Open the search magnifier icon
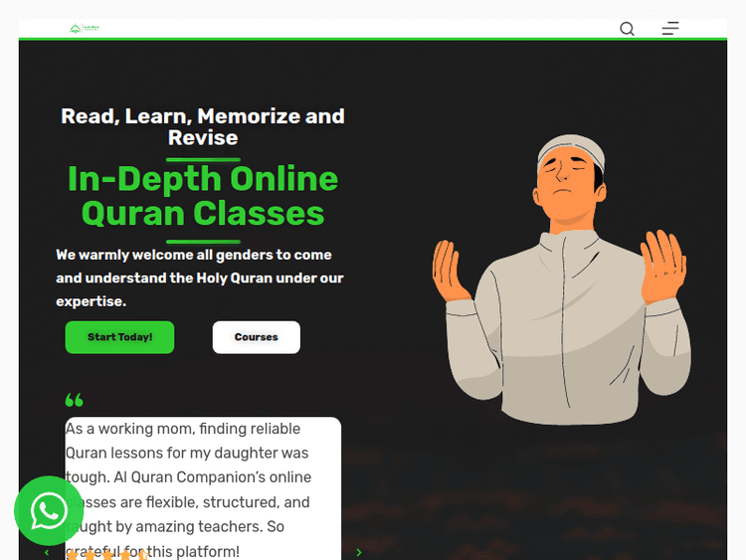Image resolution: width=746 pixels, height=560 pixels. (x=627, y=29)
